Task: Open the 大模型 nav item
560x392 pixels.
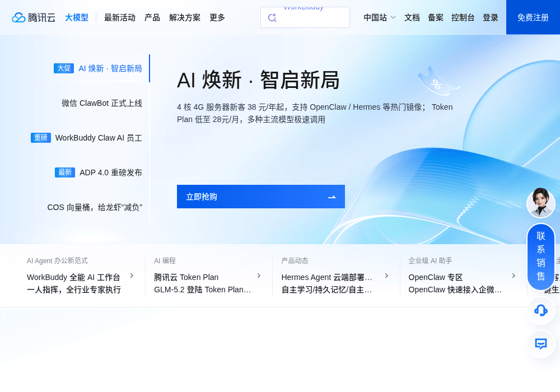Action: click(x=76, y=17)
